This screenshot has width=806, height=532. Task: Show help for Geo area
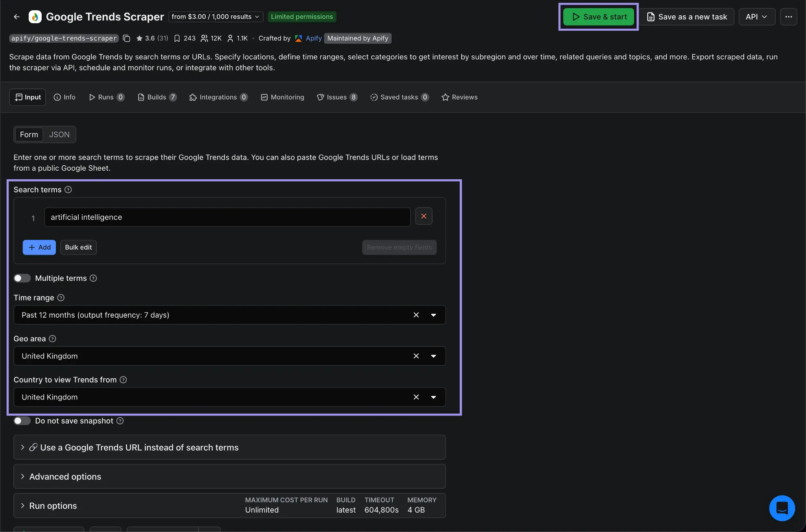pyautogui.click(x=52, y=339)
